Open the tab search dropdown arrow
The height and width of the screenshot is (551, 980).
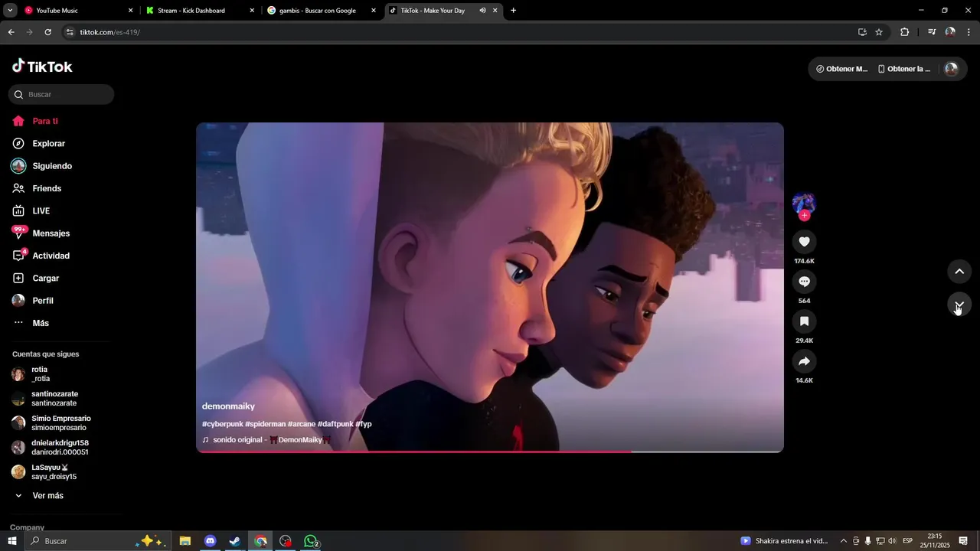pyautogui.click(x=10, y=11)
